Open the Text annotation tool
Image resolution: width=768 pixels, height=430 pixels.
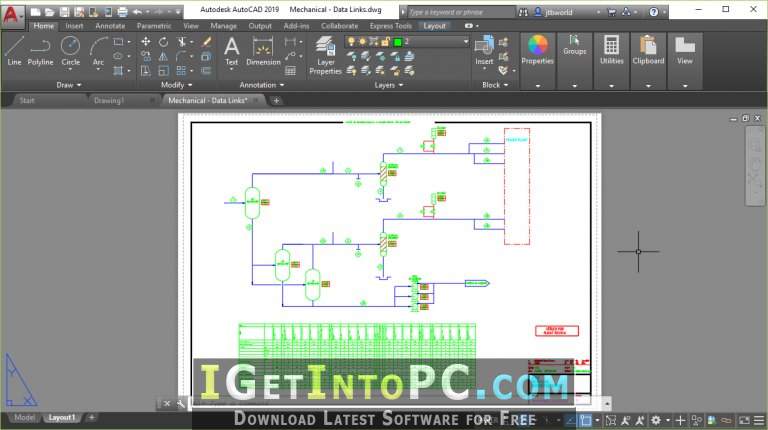pyautogui.click(x=231, y=51)
